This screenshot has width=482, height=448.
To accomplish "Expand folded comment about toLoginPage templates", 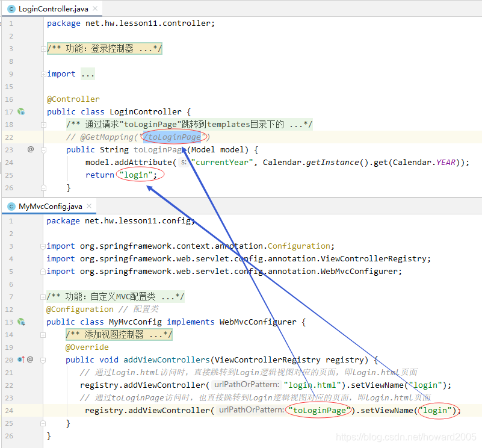I will coord(43,125).
